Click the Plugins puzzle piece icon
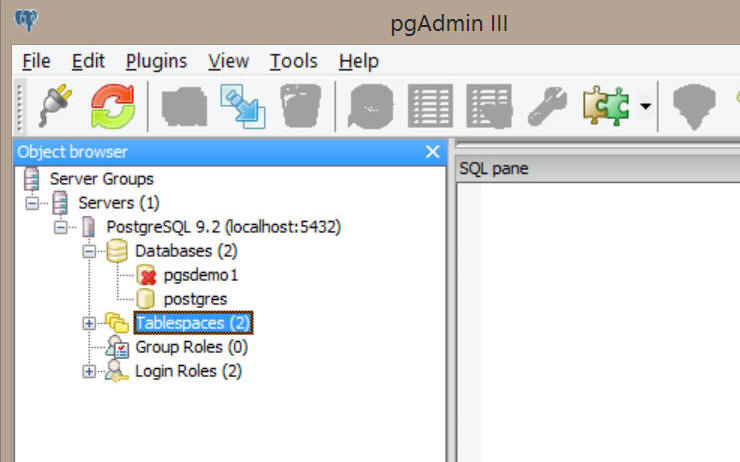740x462 pixels. click(606, 106)
